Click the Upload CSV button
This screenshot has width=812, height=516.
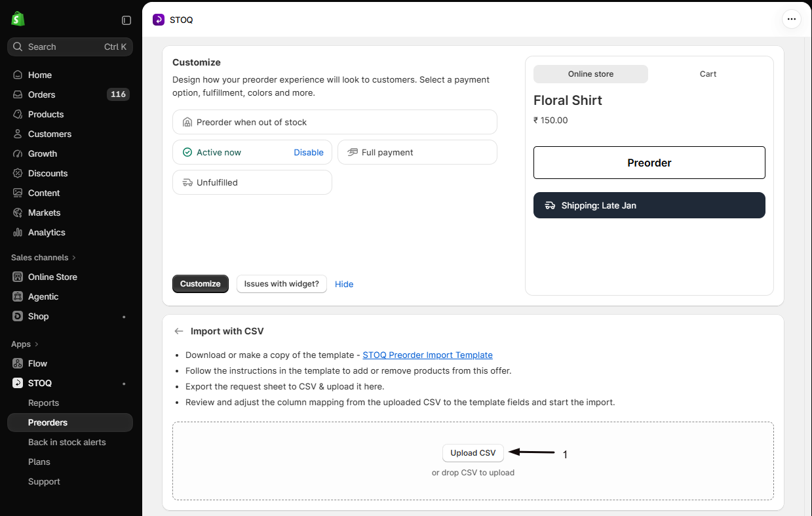point(473,453)
